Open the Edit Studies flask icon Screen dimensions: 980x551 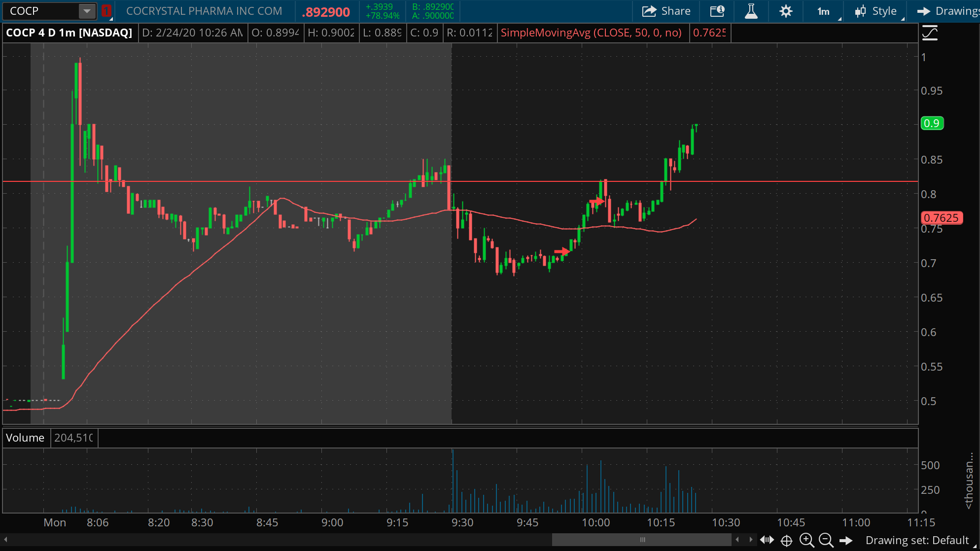pos(751,11)
